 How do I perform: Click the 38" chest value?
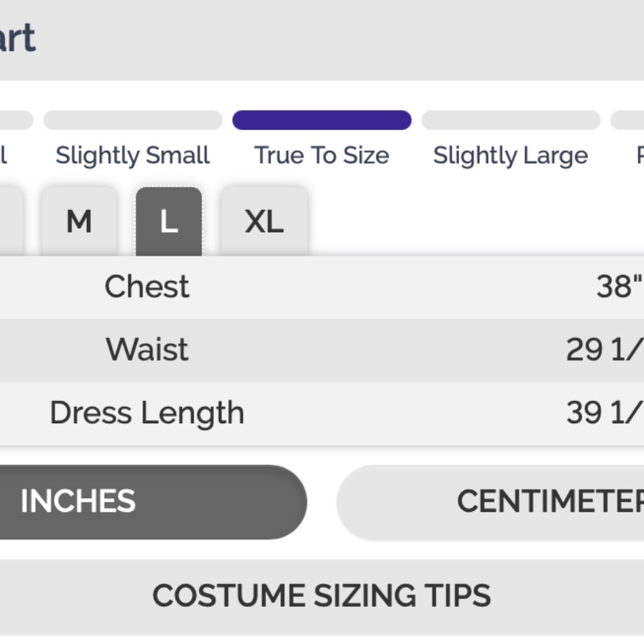pos(620,287)
